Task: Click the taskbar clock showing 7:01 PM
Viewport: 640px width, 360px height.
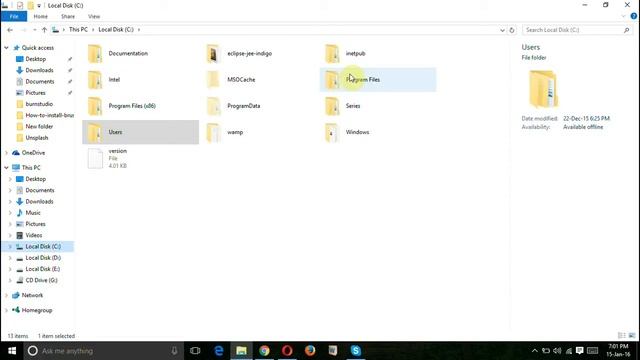Action: click(x=618, y=351)
